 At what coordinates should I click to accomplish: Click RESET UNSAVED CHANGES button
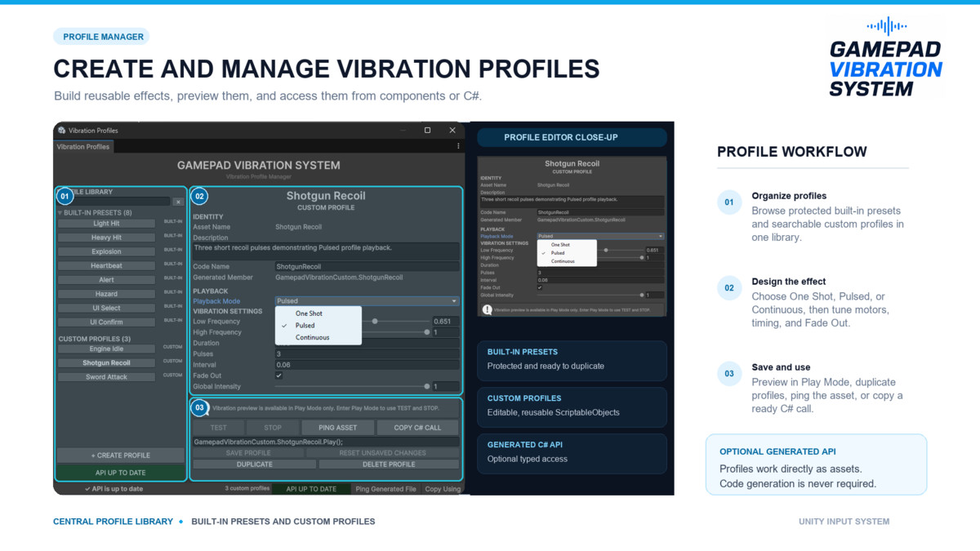pyautogui.click(x=382, y=453)
